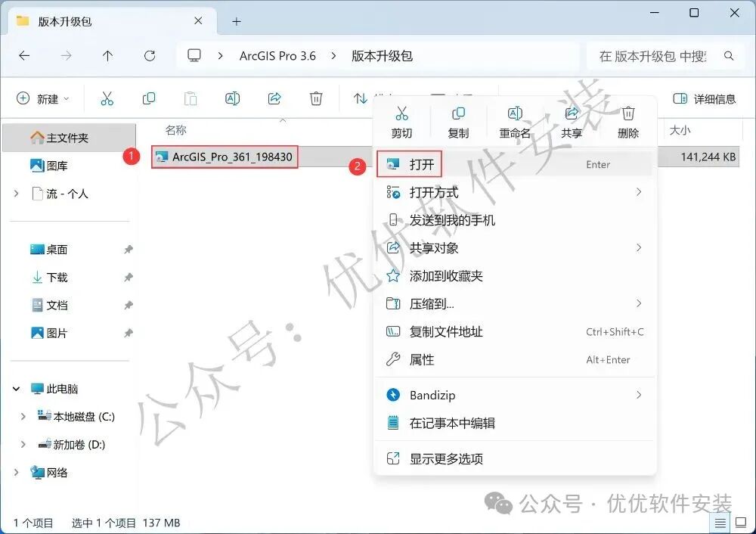The width and height of the screenshot is (756, 534).
Task: Click the 大小 column header
Action: coord(680,130)
